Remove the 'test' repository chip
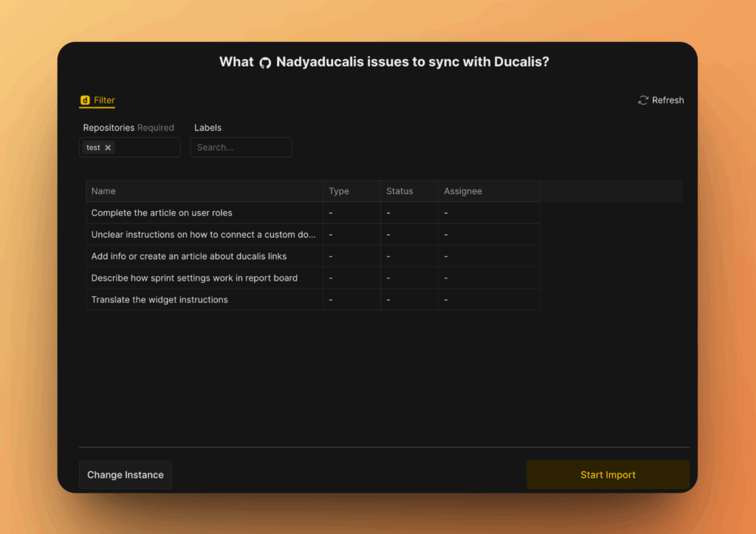Viewport: 756px width, 534px height. pyautogui.click(x=108, y=148)
